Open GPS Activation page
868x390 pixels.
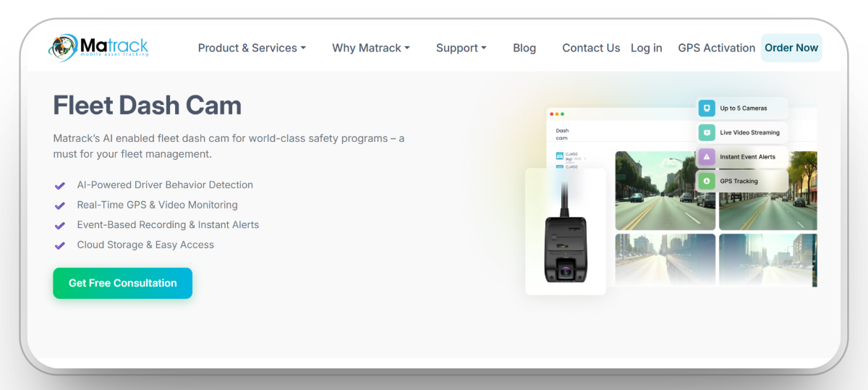point(716,48)
